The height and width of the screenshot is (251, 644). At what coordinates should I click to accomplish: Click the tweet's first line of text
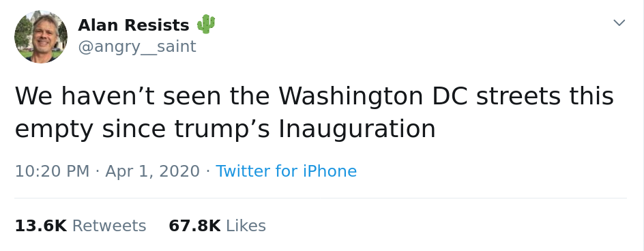[x=314, y=97]
